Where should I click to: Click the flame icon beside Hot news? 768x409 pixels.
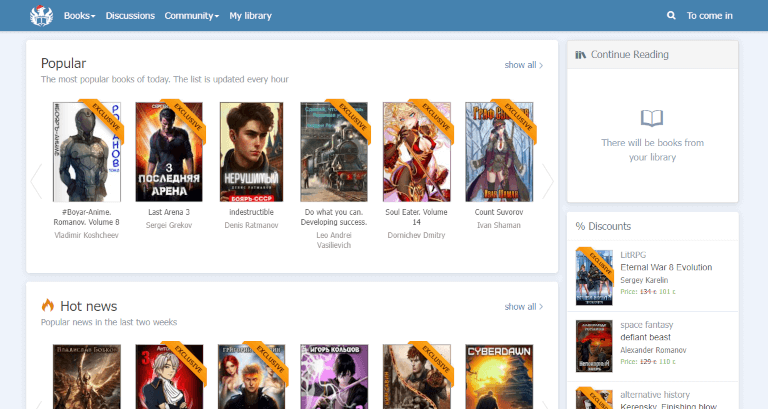(x=48, y=305)
